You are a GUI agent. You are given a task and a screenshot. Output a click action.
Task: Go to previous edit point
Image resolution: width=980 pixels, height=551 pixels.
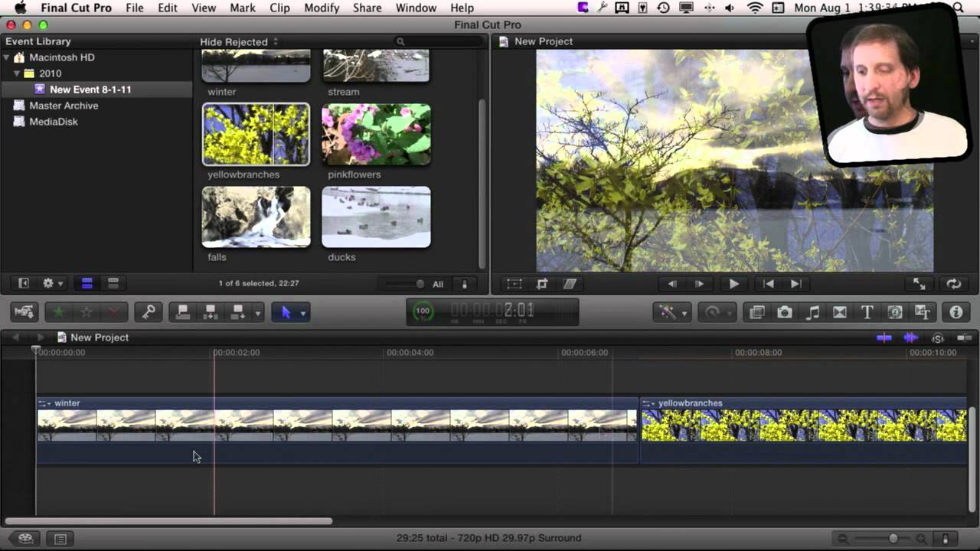pyautogui.click(x=768, y=284)
